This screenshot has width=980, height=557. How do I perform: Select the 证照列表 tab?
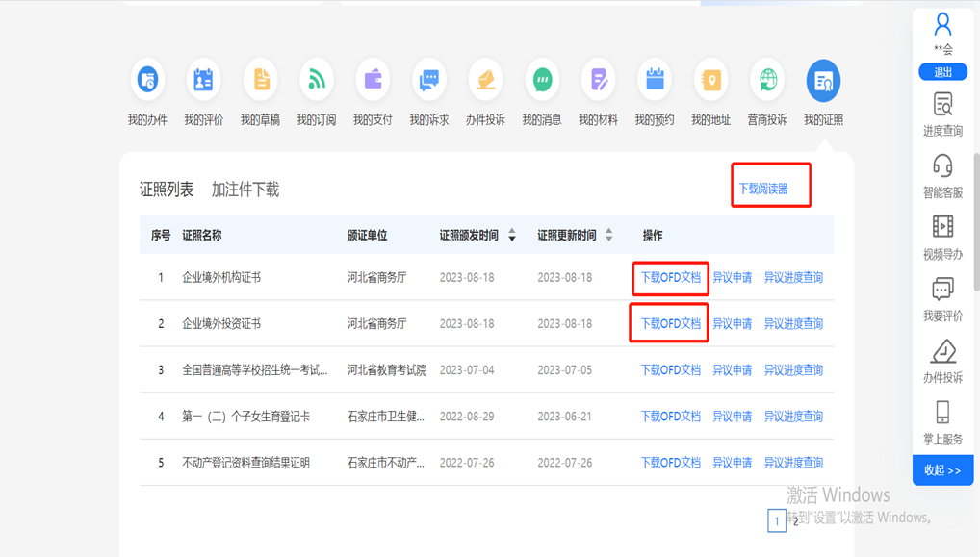[166, 190]
